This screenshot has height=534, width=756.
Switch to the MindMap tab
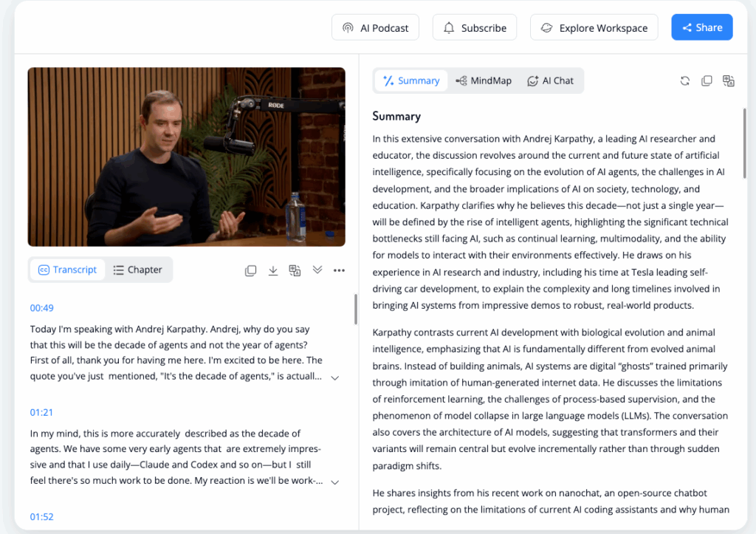tap(484, 81)
